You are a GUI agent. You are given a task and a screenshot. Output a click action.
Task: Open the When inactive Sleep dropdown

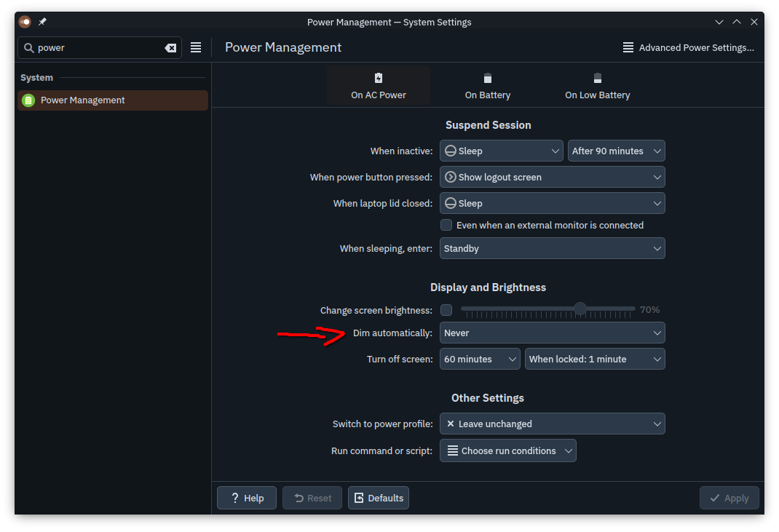pos(501,151)
